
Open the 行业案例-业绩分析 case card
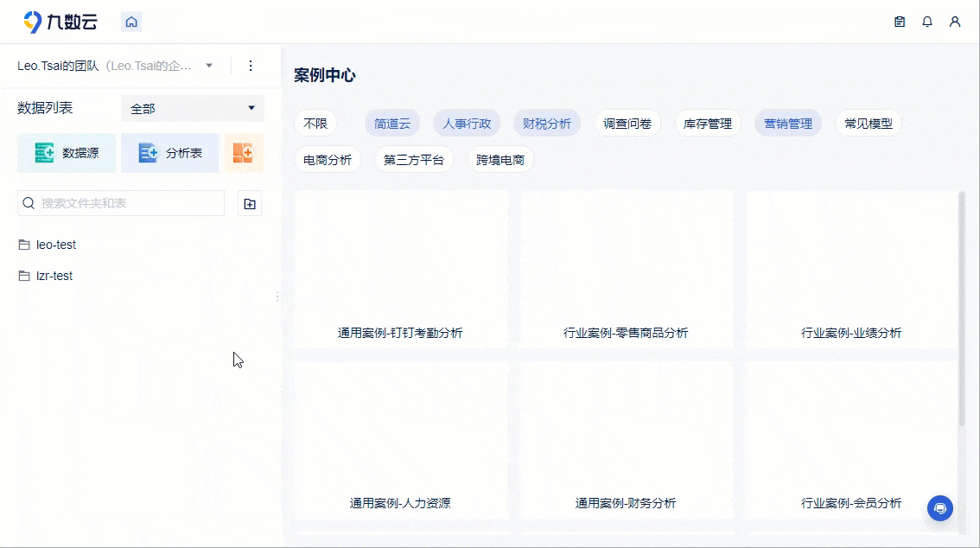[851, 270]
